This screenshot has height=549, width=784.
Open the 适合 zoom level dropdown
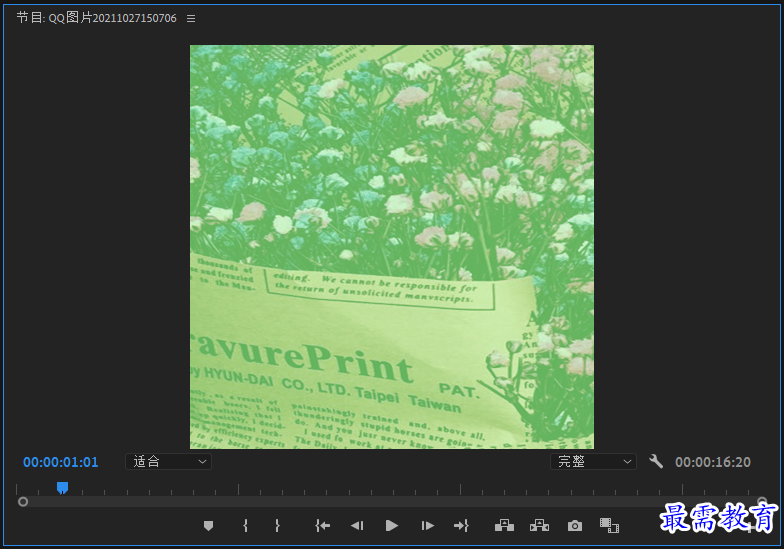click(x=168, y=462)
